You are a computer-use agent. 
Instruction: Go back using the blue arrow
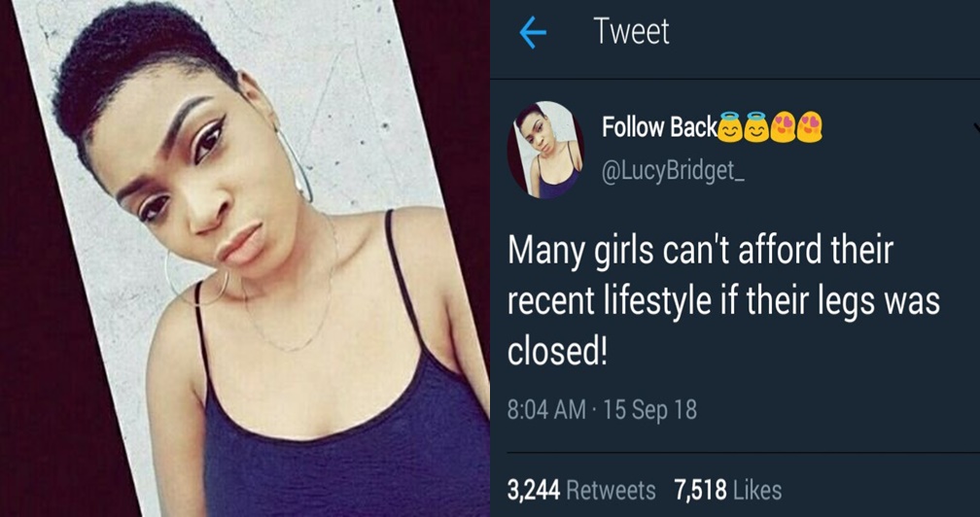point(533,34)
